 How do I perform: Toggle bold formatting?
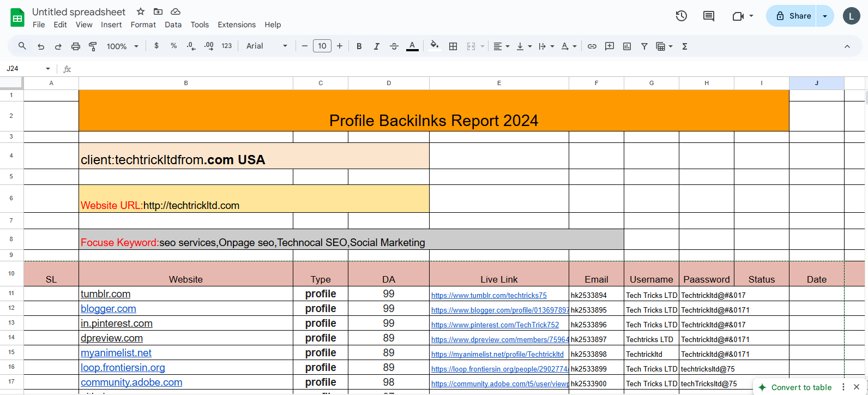click(359, 46)
